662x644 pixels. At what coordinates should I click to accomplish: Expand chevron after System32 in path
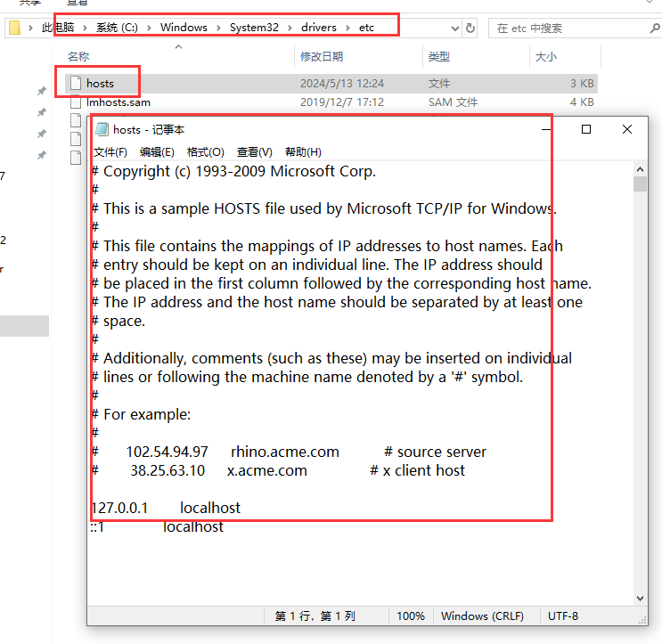pyautogui.click(x=290, y=28)
